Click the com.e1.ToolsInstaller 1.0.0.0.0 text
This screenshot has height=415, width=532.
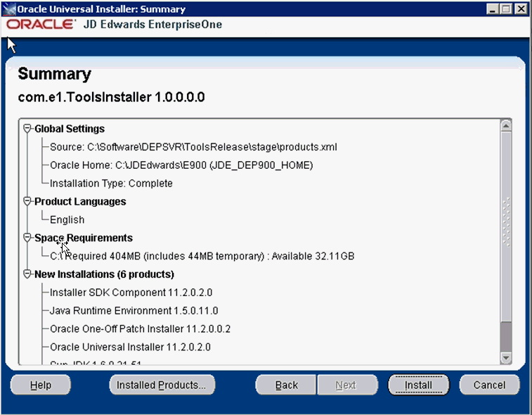pos(111,97)
